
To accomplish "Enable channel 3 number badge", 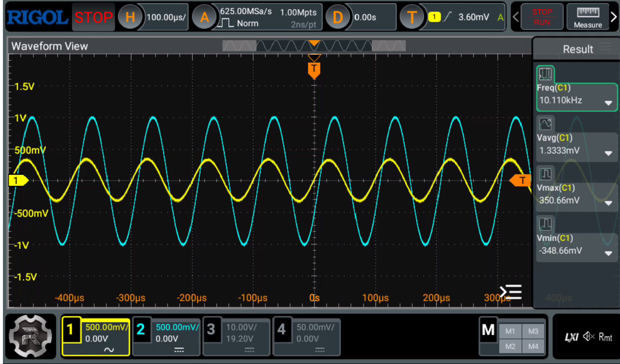I will click(x=211, y=329).
